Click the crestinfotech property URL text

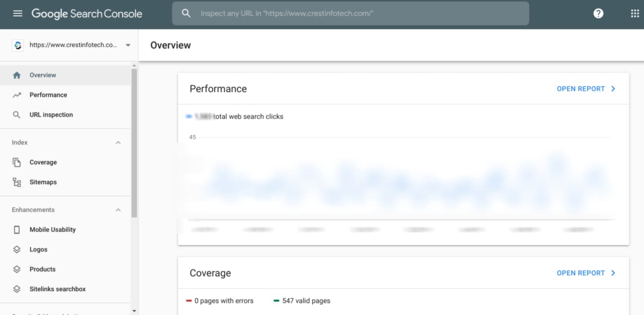[x=73, y=45]
